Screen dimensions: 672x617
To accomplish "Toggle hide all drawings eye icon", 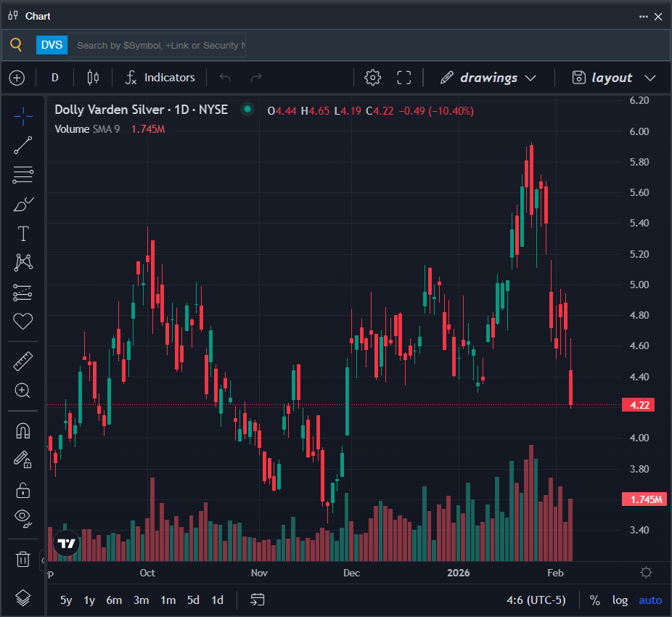I will 23,518.
